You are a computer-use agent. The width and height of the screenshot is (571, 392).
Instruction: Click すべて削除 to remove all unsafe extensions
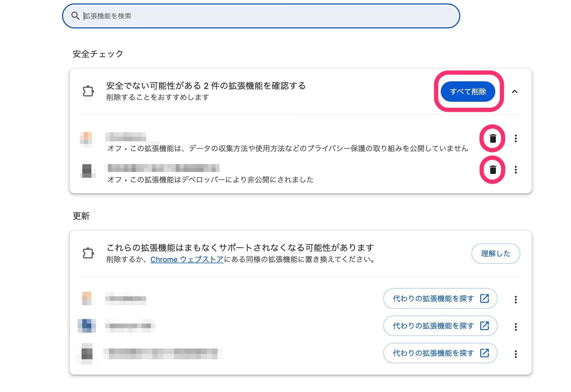[469, 92]
